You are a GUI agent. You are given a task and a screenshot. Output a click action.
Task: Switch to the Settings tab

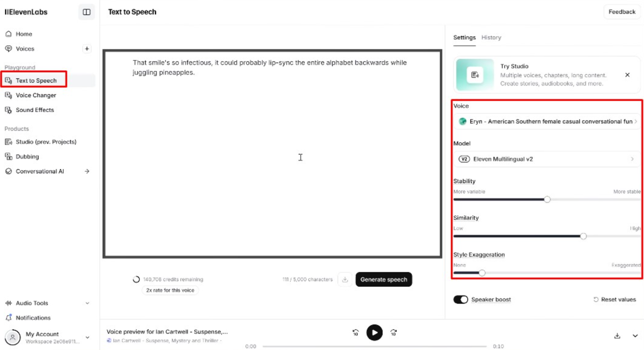[x=464, y=37]
